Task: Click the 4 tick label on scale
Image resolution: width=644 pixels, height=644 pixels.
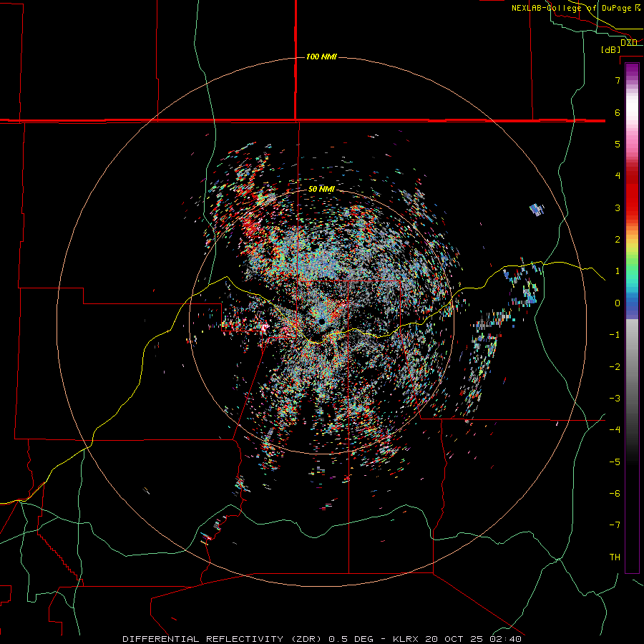Action: 618,176
